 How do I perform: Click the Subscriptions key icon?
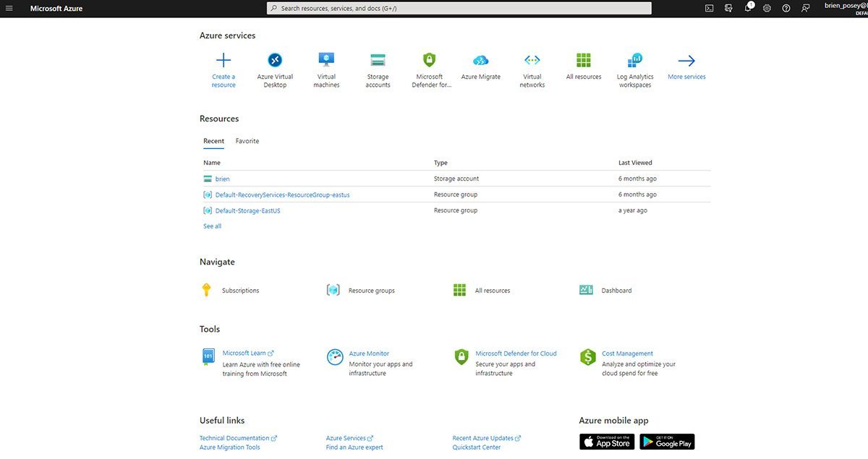coord(206,290)
